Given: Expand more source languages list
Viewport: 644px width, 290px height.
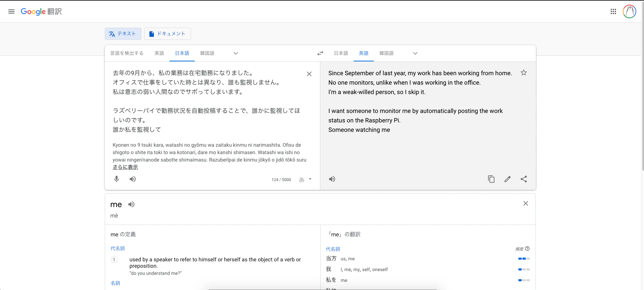Looking at the screenshot, I should (x=236, y=53).
